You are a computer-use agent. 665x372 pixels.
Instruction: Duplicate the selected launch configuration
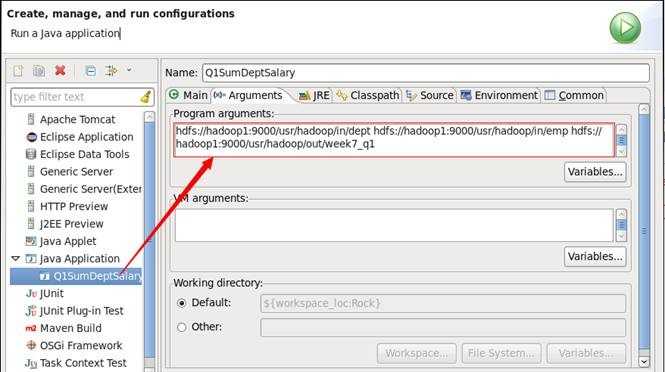39,71
